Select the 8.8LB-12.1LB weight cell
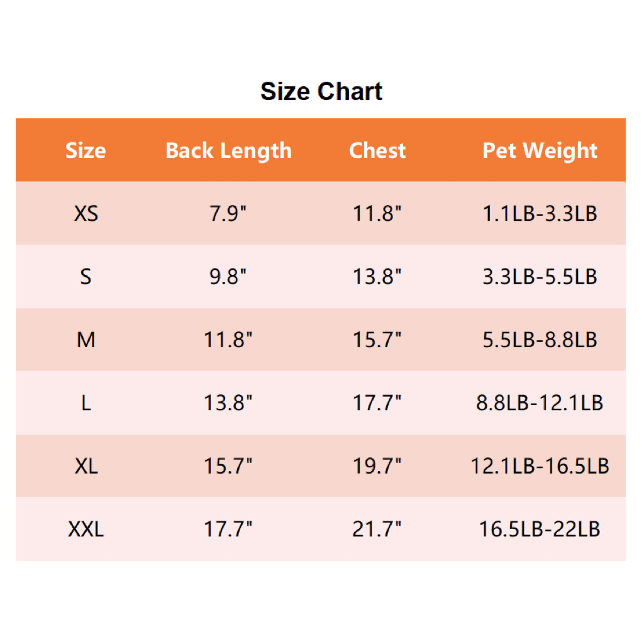644x644 pixels. tap(540, 402)
